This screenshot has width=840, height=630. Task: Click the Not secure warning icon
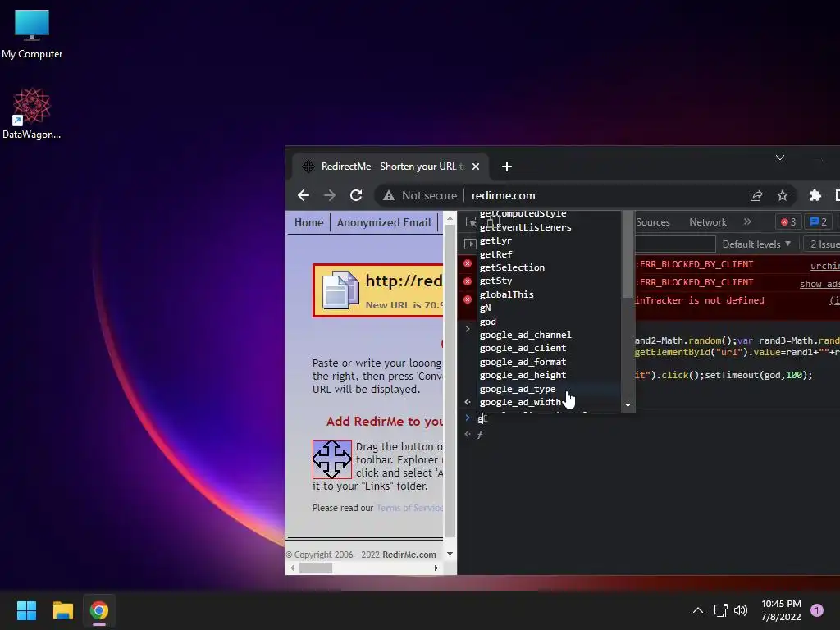coord(389,195)
